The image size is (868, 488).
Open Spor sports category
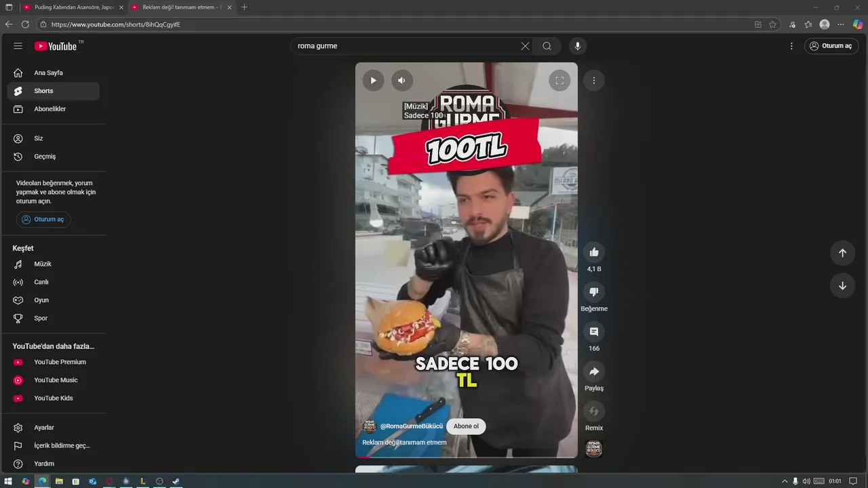pos(54,319)
